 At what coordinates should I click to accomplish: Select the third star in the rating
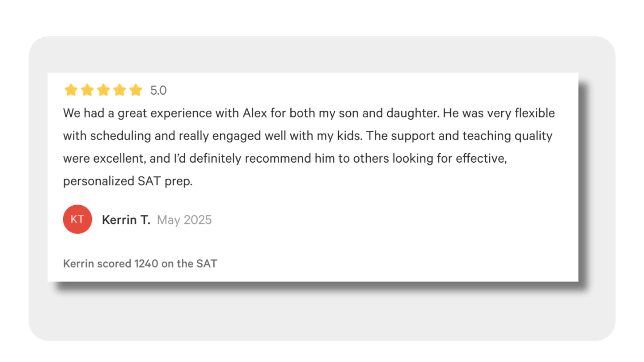pyautogui.click(x=103, y=90)
